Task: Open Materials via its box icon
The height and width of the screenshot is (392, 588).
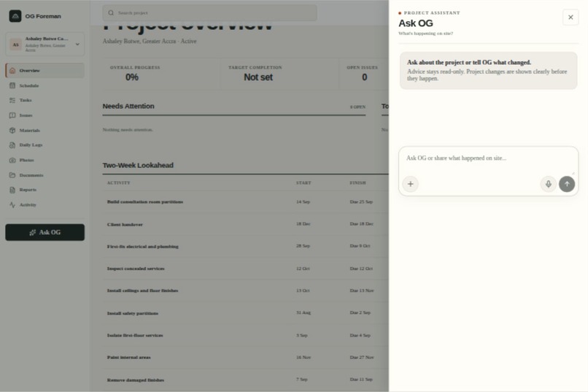Action: (x=12, y=130)
